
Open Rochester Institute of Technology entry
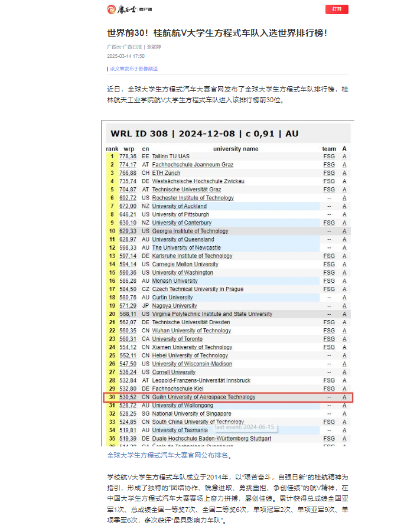coord(193,198)
